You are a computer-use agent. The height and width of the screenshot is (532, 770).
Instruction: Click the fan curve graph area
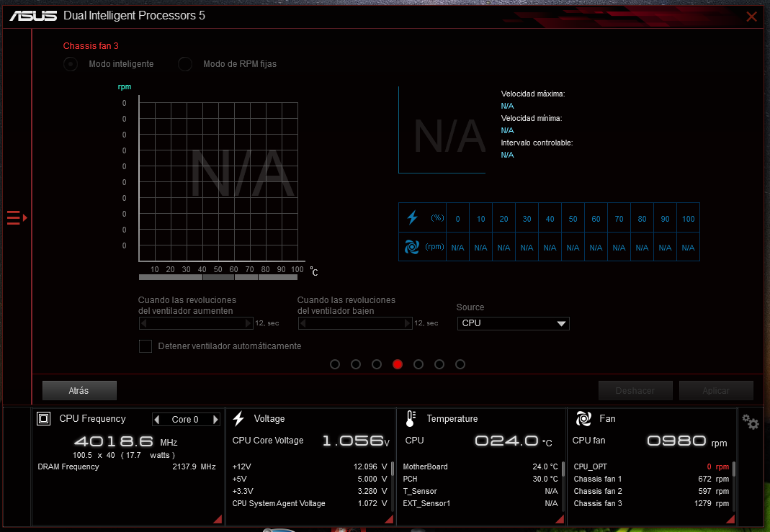[x=218, y=181]
